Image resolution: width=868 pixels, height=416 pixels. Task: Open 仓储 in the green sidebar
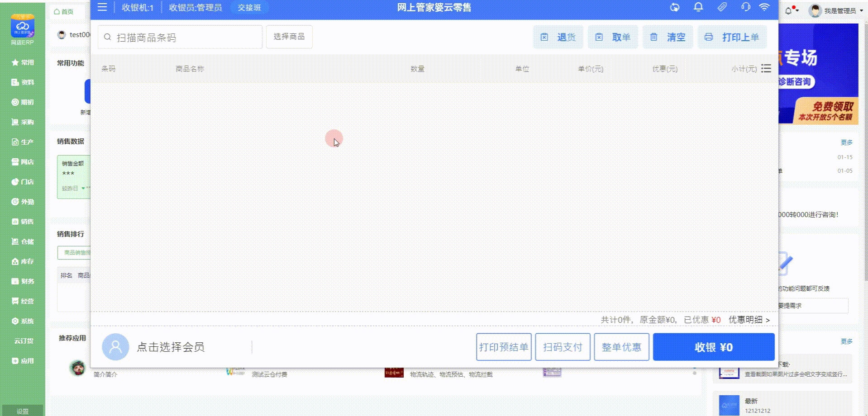coord(23,241)
